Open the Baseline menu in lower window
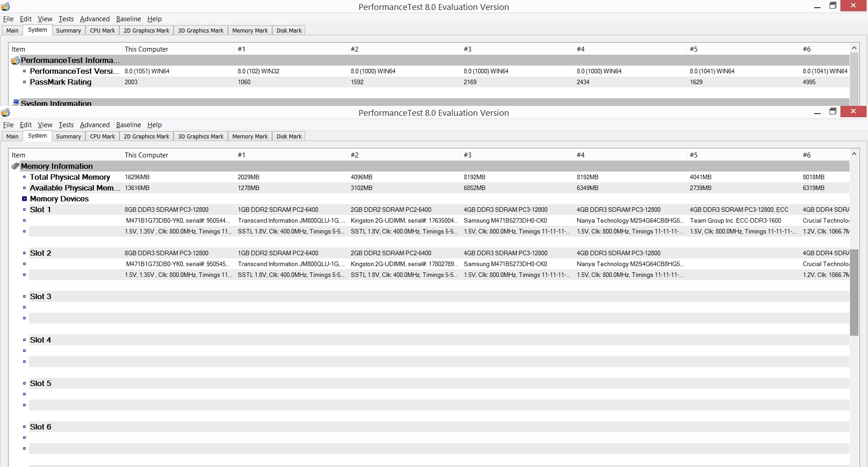The width and height of the screenshot is (868, 467). pyautogui.click(x=128, y=125)
